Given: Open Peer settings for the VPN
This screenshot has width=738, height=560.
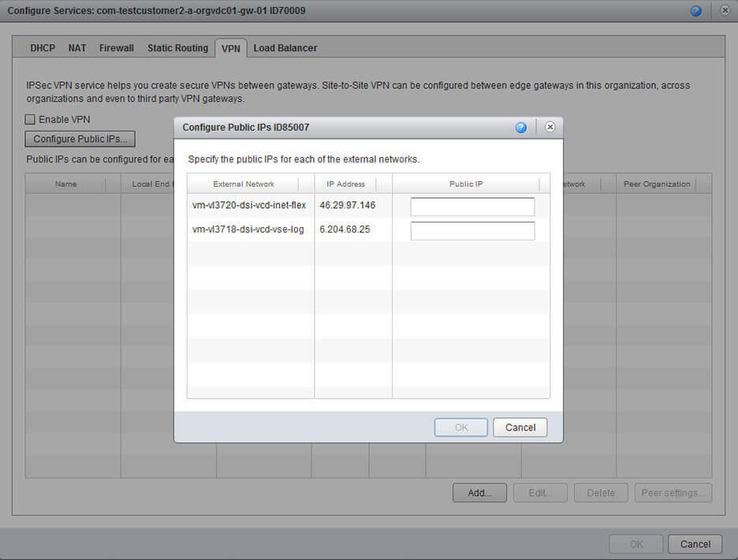Looking at the screenshot, I should (x=673, y=492).
